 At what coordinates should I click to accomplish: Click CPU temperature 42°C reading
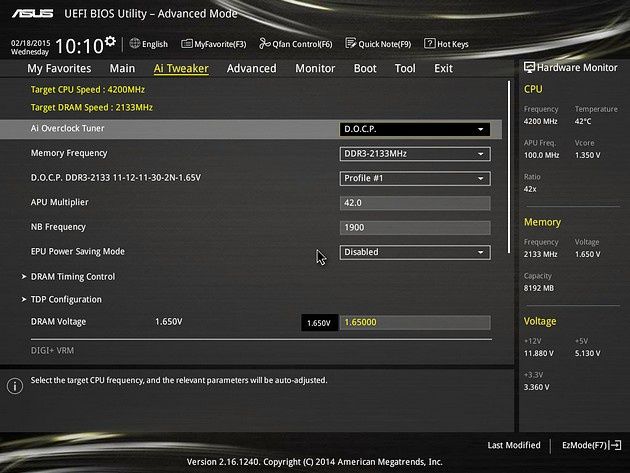point(583,121)
